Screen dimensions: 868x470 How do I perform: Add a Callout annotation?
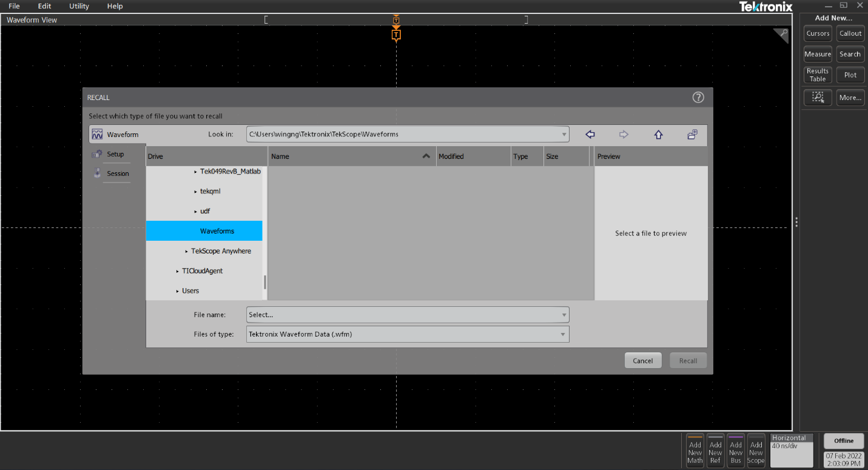pyautogui.click(x=850, y=33)
